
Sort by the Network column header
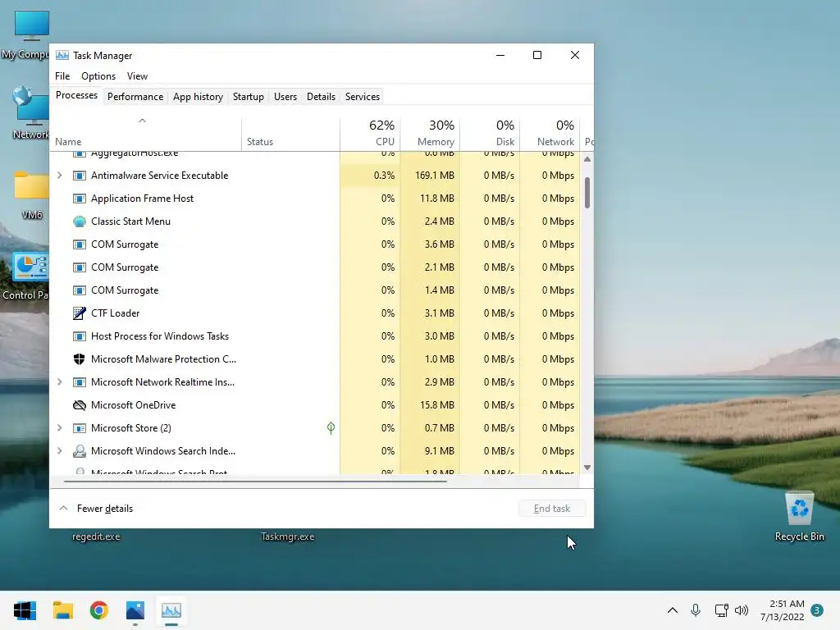pos(550,133)
